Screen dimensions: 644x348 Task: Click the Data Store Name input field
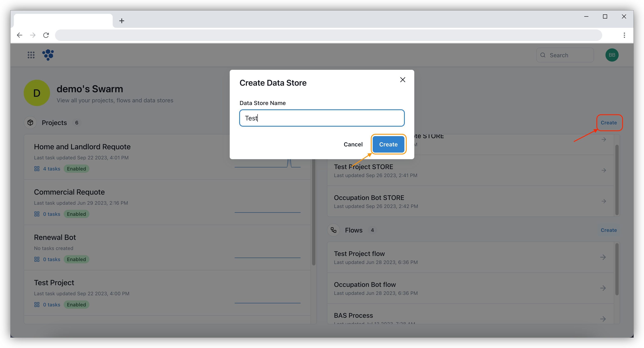click(322, 118)
